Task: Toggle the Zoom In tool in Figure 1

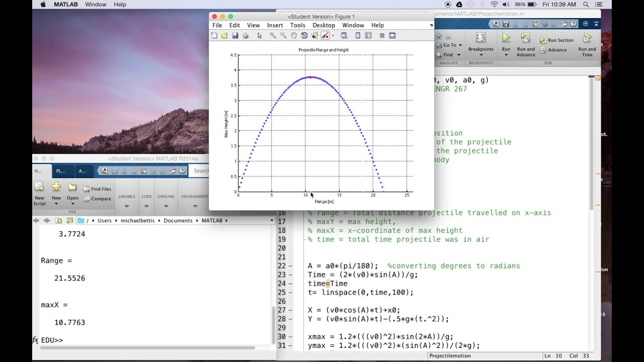Action: (x=273, y=36)
